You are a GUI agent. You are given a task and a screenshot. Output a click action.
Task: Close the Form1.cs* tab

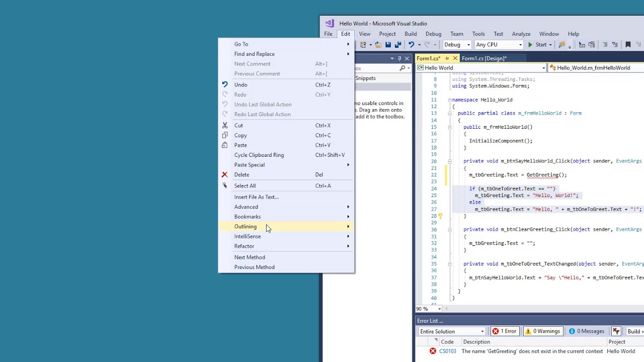click(x=455, y=58)
